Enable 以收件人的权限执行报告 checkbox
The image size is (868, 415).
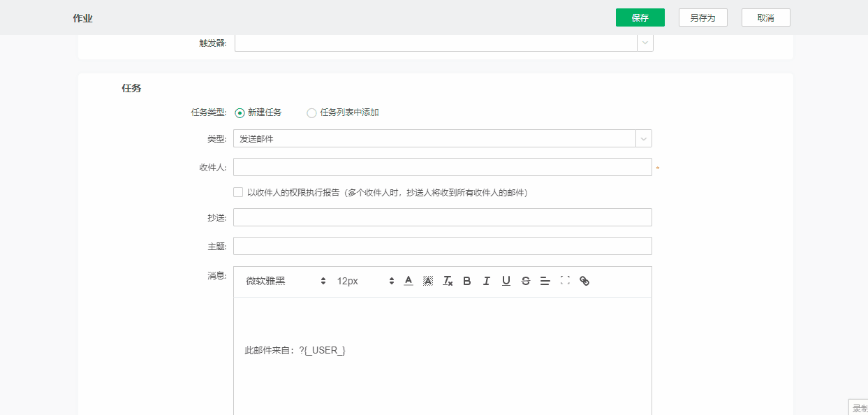tap(238, 192)
